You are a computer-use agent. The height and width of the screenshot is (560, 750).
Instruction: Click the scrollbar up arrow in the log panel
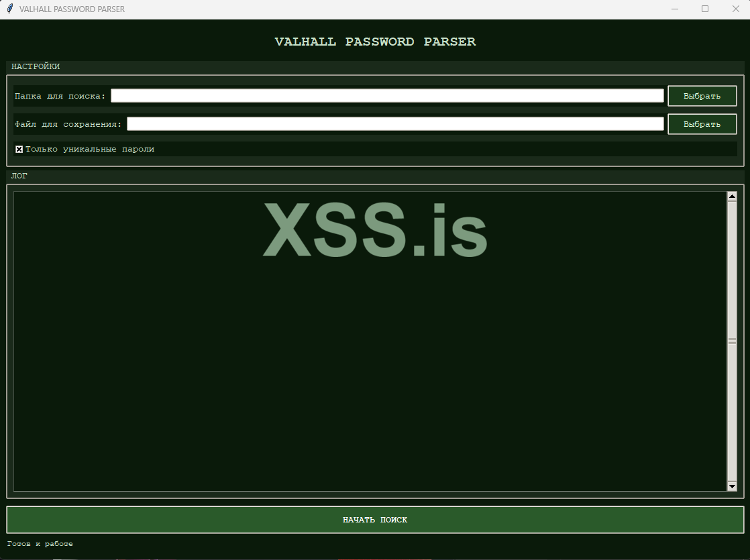[x=732, y=194]
